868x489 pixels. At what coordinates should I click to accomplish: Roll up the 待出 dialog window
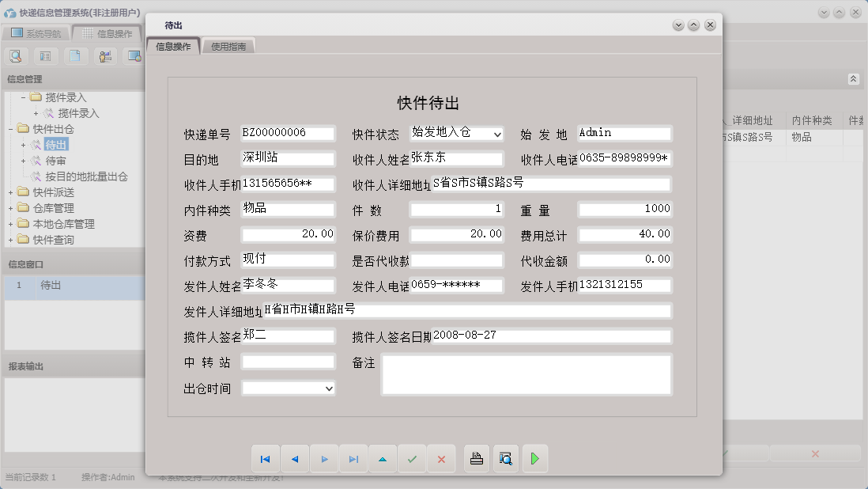694,25
